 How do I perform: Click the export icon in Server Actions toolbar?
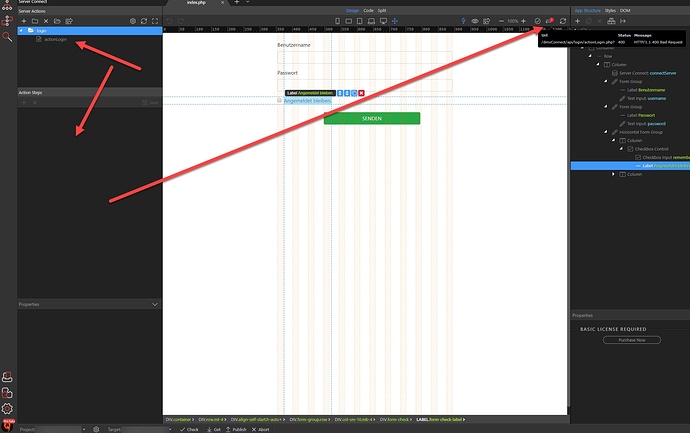pyautogui.click(x=69, y=21)
